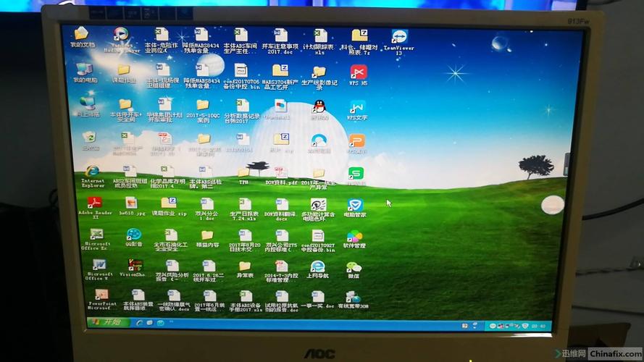The width and height of the screenshot is (644, 362).
Task: Open conf20170706备份中控.bin file
Action: [x=241, y=71]
